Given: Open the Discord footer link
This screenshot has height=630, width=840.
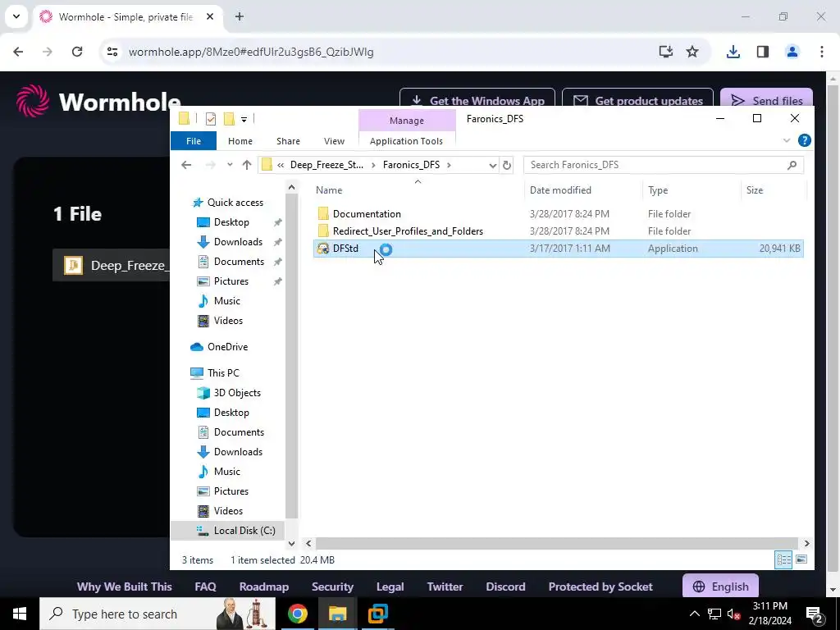Looking at the screenshot, I should [505, 587].
